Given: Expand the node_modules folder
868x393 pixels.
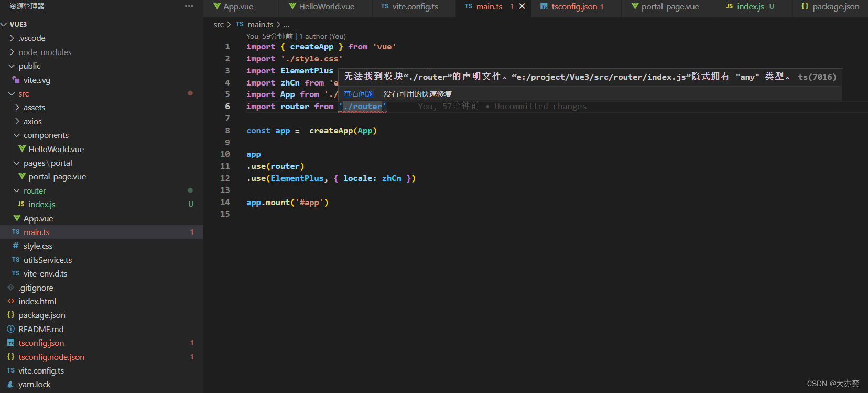Looking at the screenshot, I should tap(12, 52).
